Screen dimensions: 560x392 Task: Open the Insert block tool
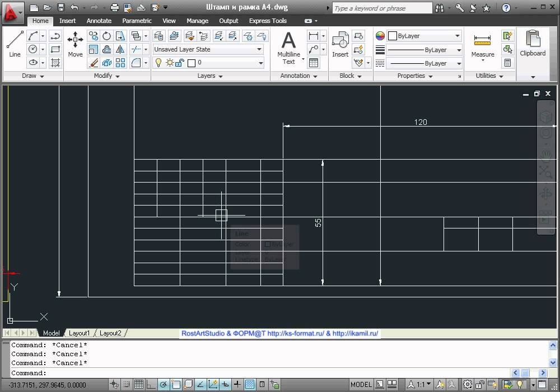(340, 45)
